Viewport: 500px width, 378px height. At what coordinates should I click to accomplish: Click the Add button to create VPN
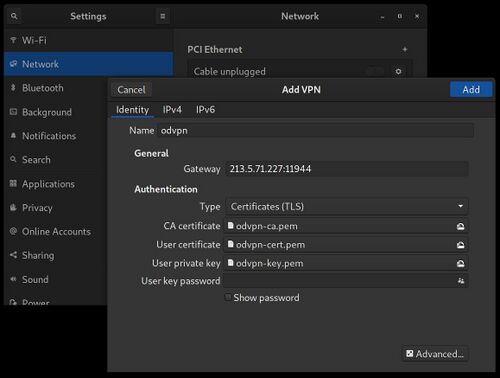tap(471, 90)
